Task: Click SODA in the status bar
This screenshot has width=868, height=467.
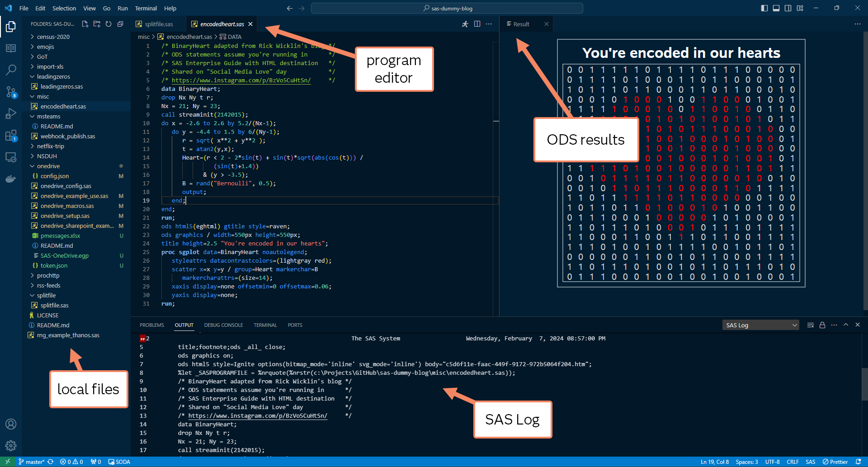Action: (119, 462)
